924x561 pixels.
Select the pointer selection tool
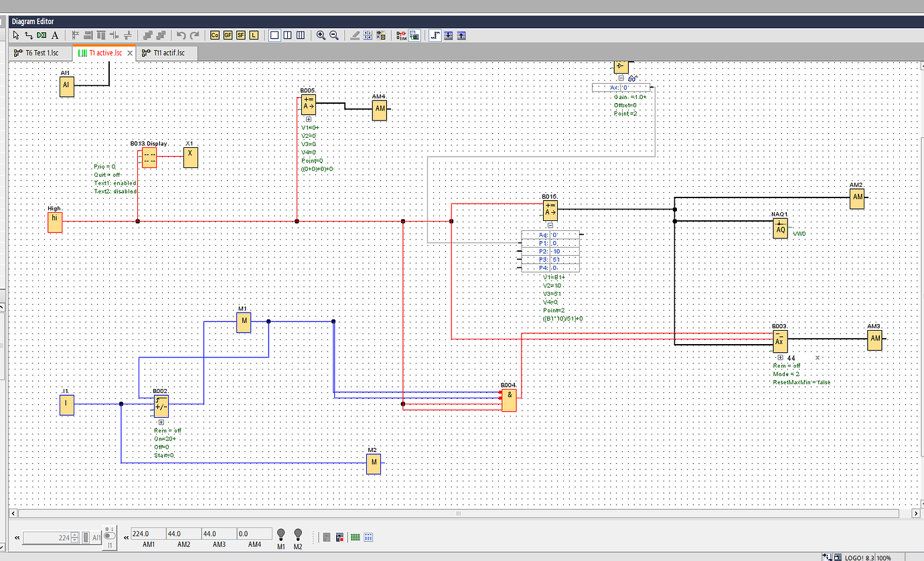click(15, 35)
